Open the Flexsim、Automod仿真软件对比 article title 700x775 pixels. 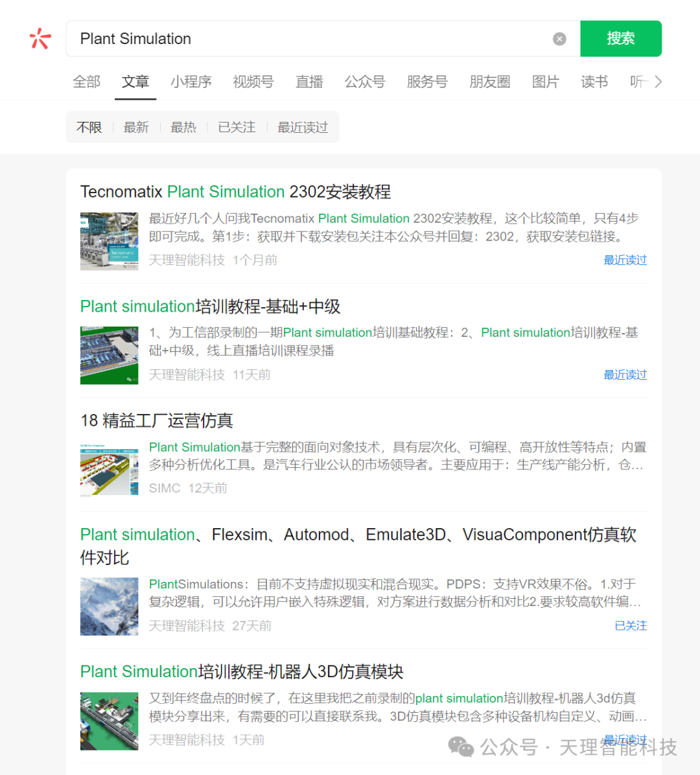[358, 546]
